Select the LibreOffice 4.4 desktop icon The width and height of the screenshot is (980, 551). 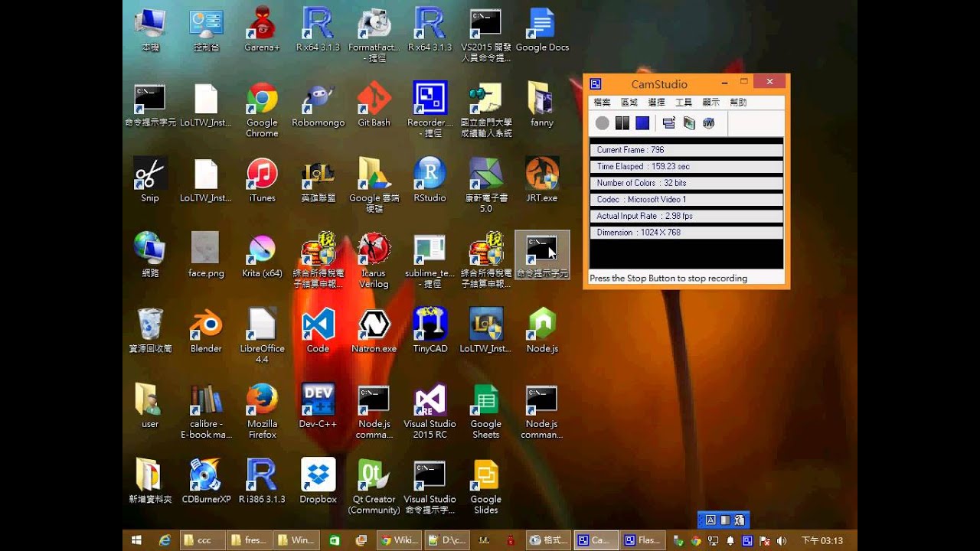[x=262, y=336]
